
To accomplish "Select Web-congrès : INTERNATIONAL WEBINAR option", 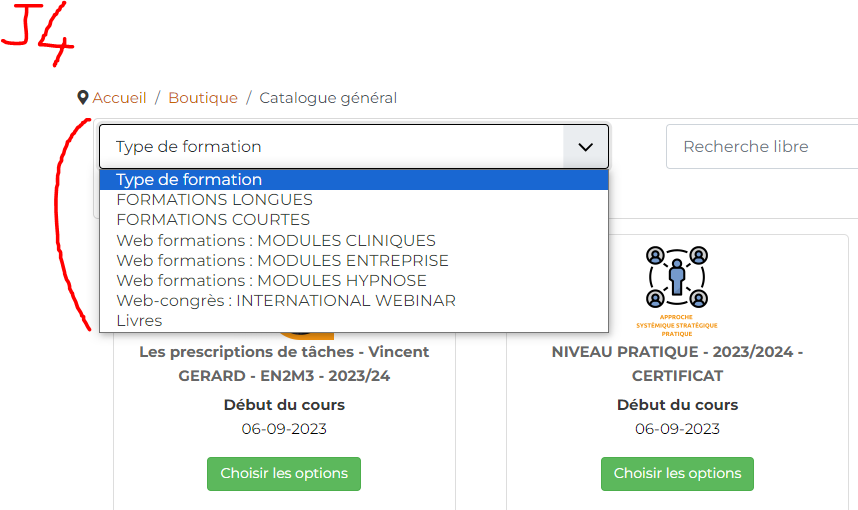I will coord(286,301).
